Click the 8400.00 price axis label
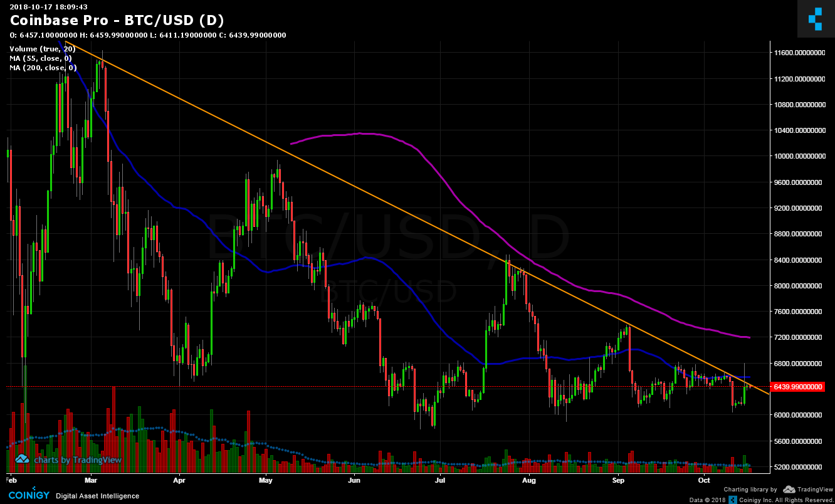 799,260
